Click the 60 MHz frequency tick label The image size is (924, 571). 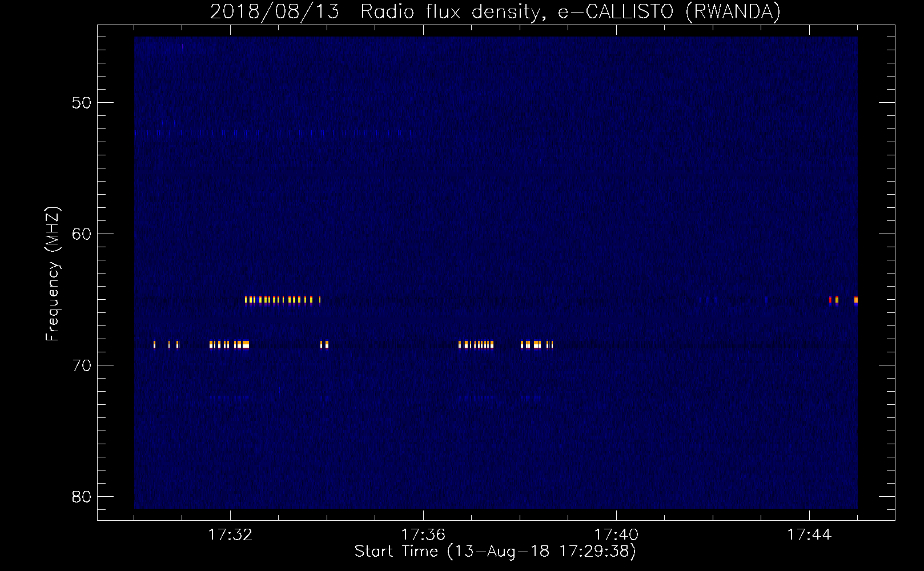pyautogui.click(x=82, y=234)
